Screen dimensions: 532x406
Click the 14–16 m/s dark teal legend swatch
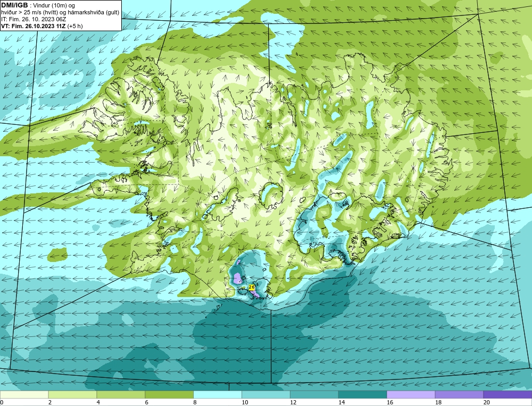pos(363,395)
